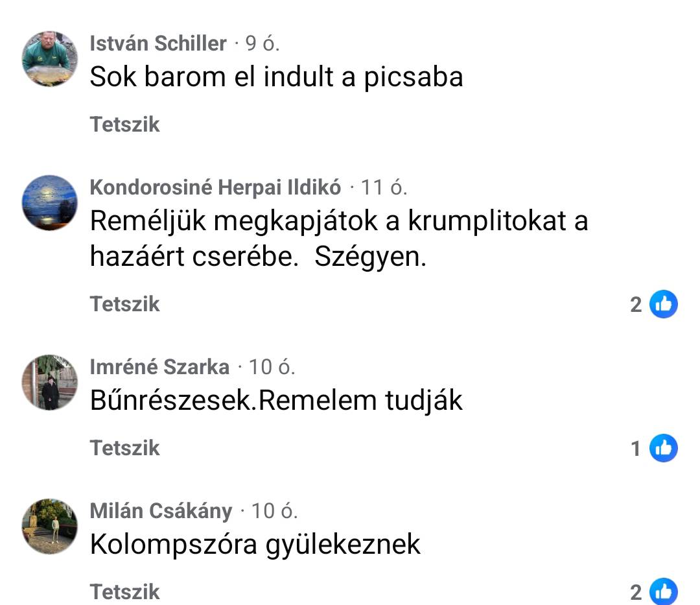Image resolution: width=700 pixels, height=605 pixels.
Task: Click the Imréné Szarka name link
Action: pos(159,367)
